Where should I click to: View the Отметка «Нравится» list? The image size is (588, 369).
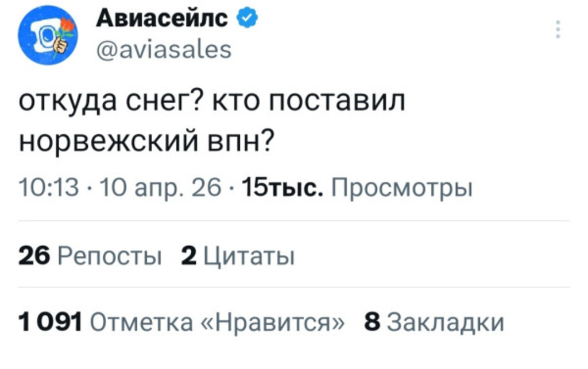point(219,322)
